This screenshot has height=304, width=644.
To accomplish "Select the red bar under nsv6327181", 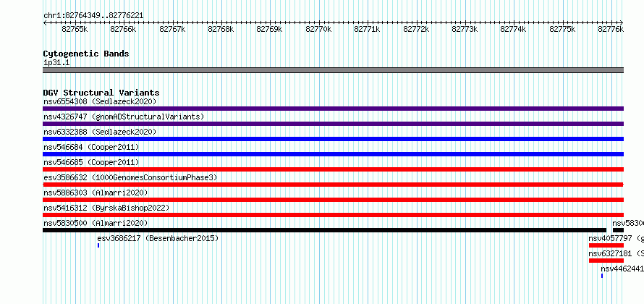I will pos(606,261).
